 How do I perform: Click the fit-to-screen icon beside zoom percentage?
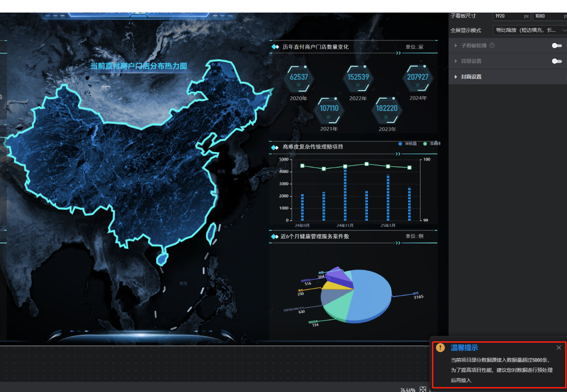pyautogui.click(x=423, y=389)
